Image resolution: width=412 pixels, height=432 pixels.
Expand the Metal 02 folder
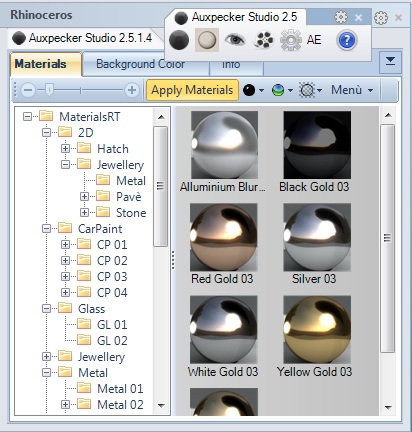tap(65, 405)
